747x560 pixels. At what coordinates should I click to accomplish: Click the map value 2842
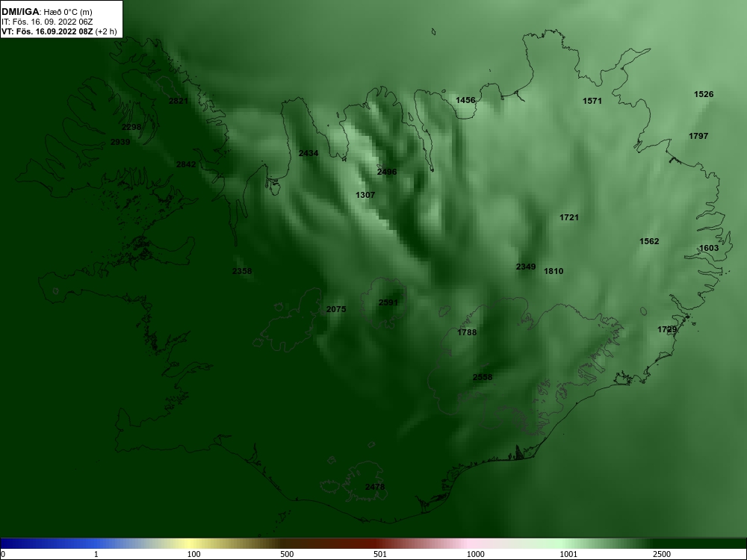186,164
